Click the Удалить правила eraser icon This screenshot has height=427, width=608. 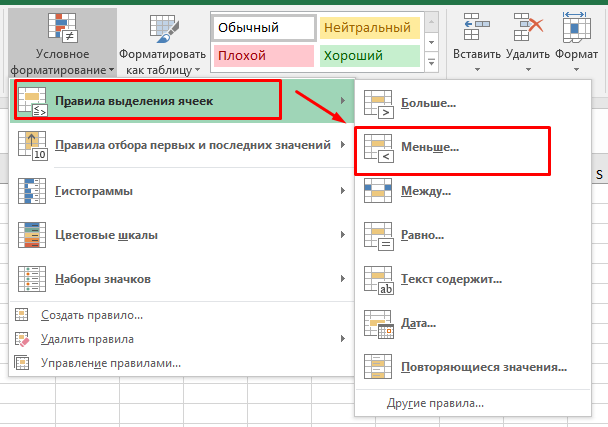(x=22, y=339)
